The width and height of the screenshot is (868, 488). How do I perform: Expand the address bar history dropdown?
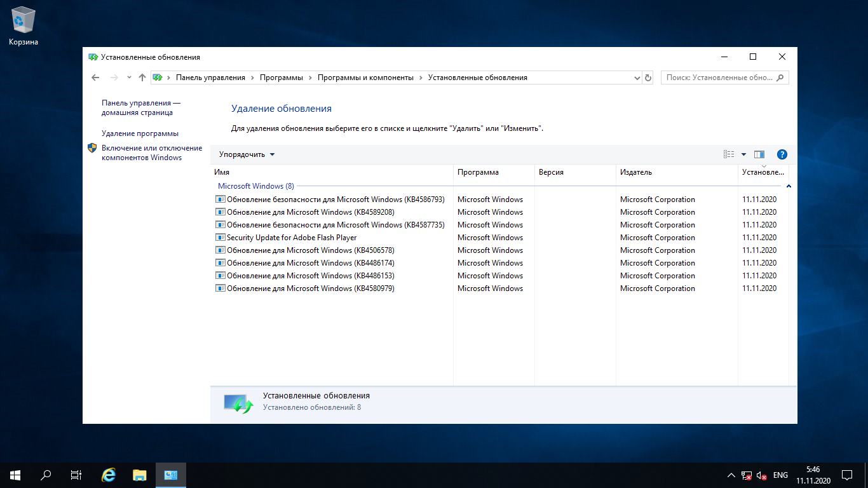(x=637, y=78)
